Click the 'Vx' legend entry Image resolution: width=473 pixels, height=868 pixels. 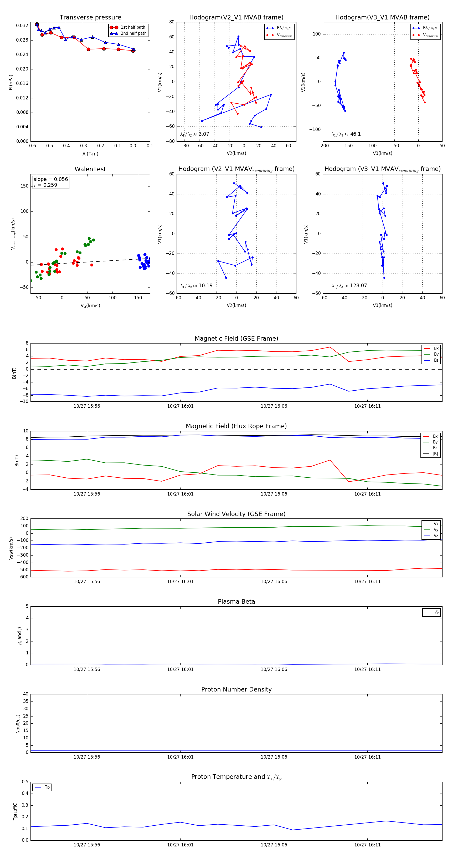(x=431, y=524)
